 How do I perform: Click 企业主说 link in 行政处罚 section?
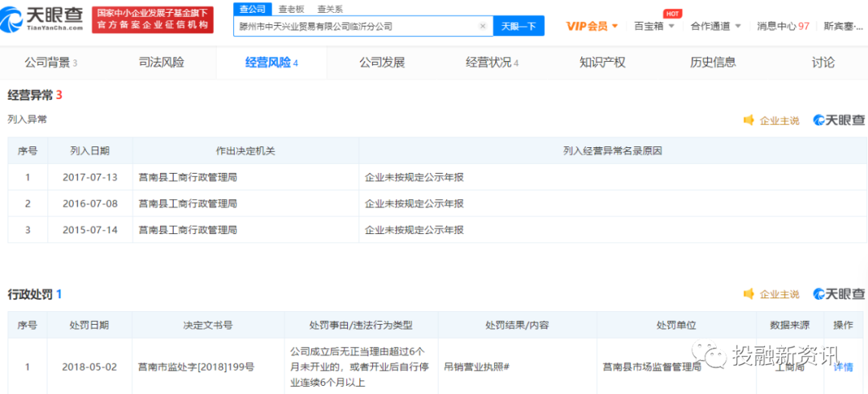(x=780, y=294)
